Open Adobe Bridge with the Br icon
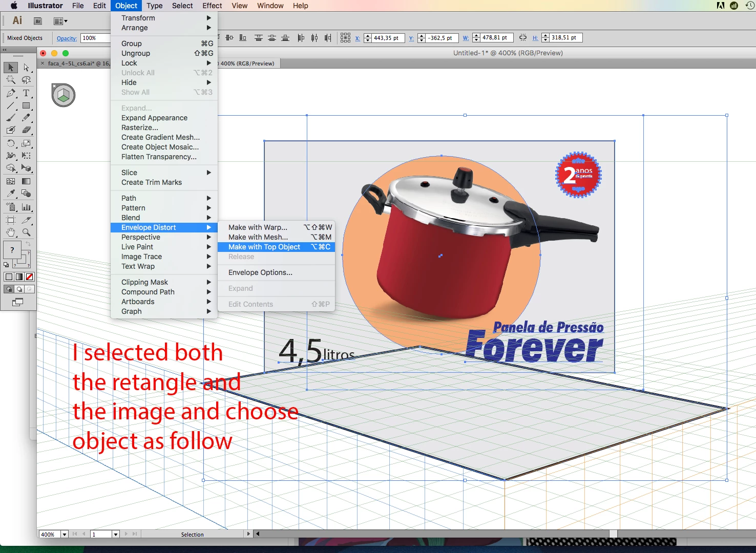Image resolution: width=756 pixels, height=553 pixels. click(x=38, y=21)
